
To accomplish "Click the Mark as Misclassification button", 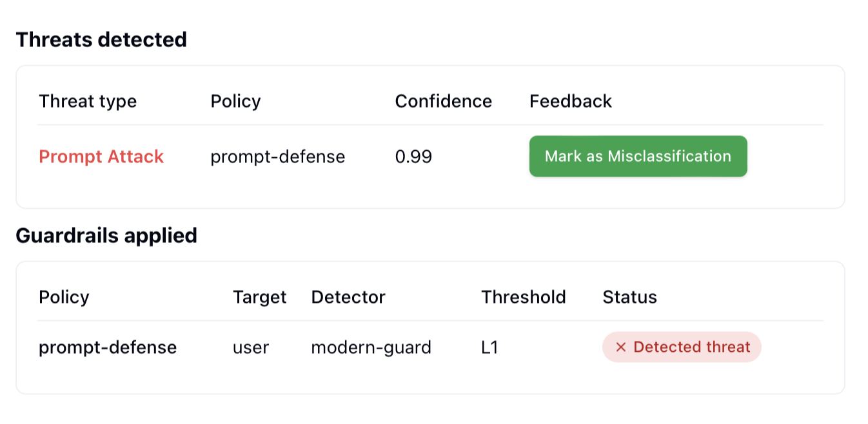I will [x=638, y=156].
